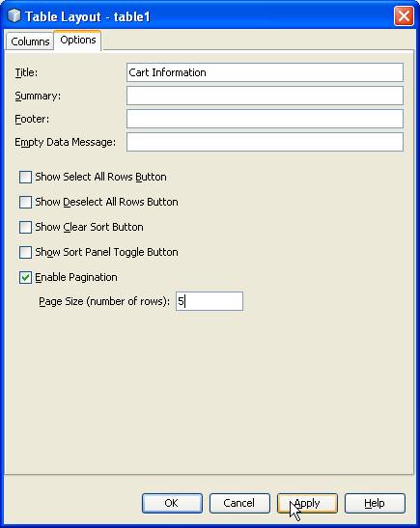Uncheck the Enable Pagination checkbox

[26, 277]
